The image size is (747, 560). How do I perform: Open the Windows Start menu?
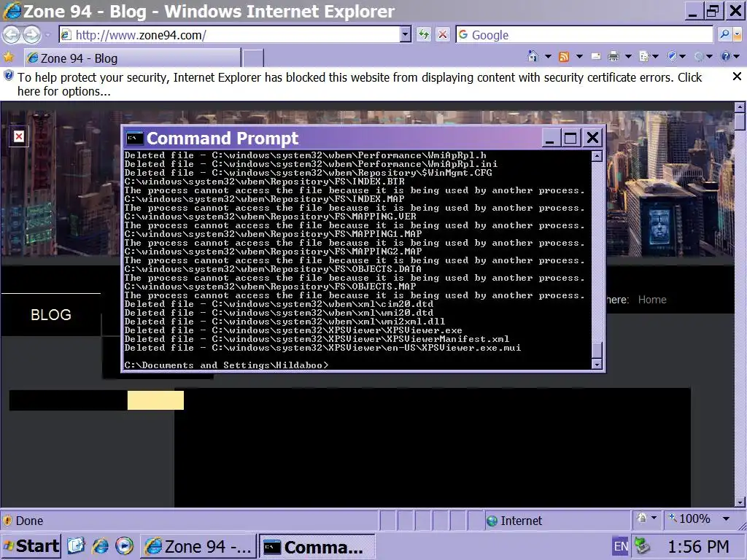coord(31,545)
